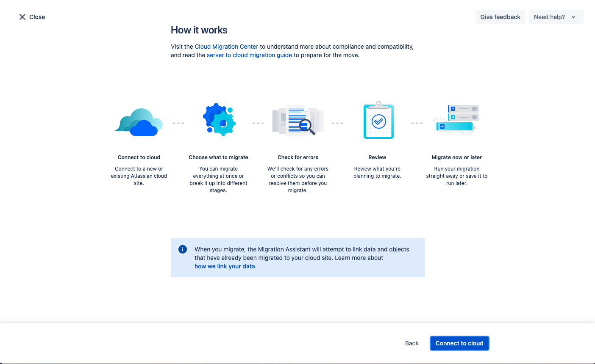595x364 pixels.
Task: Click the Need help? chevron arrow
Action: (573, 17)
